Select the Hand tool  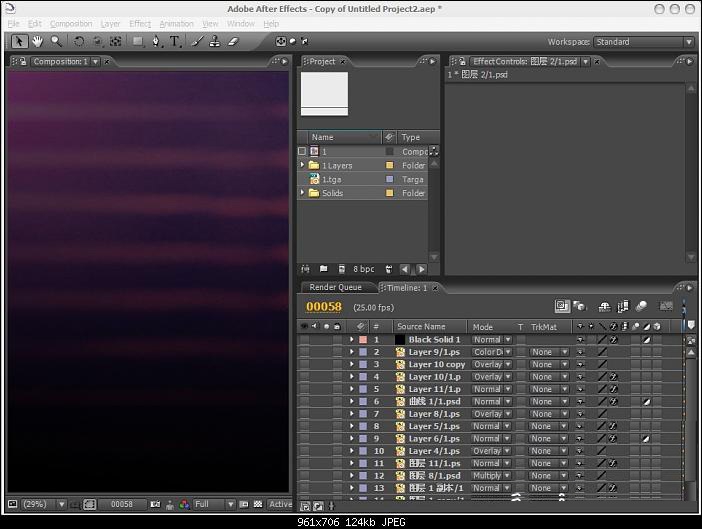(37, 42)
